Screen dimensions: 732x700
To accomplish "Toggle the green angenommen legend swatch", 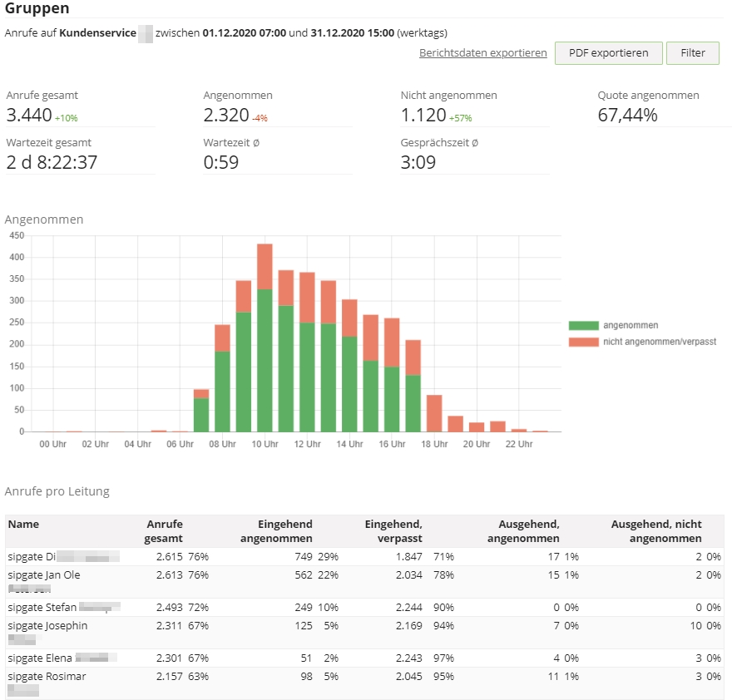I will (x=584, y=326).
